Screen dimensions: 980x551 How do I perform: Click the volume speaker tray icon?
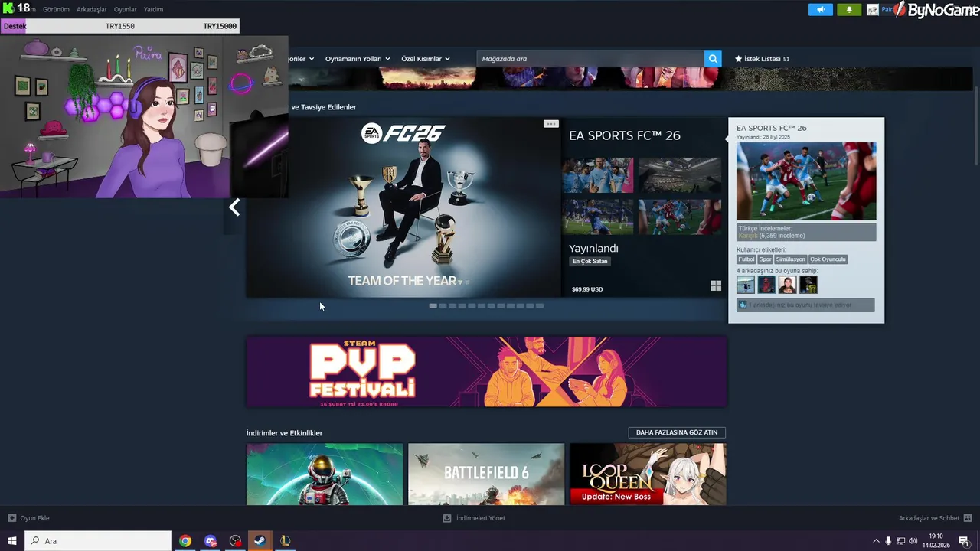tap(913, 541)
